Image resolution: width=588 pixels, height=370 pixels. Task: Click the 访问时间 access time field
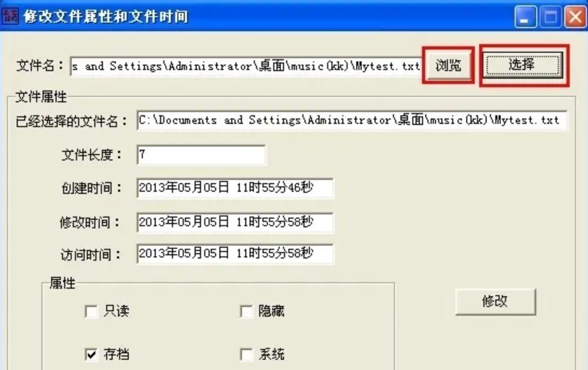235,254
